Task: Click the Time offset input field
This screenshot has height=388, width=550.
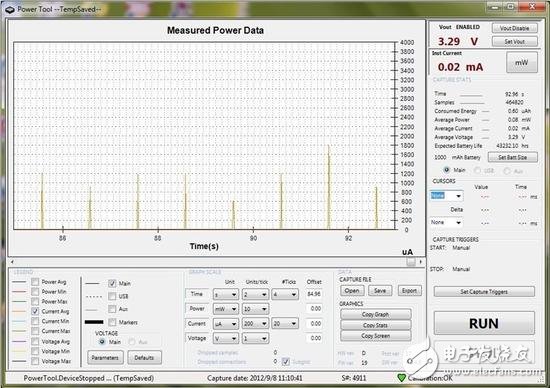Action: [314, 294]
